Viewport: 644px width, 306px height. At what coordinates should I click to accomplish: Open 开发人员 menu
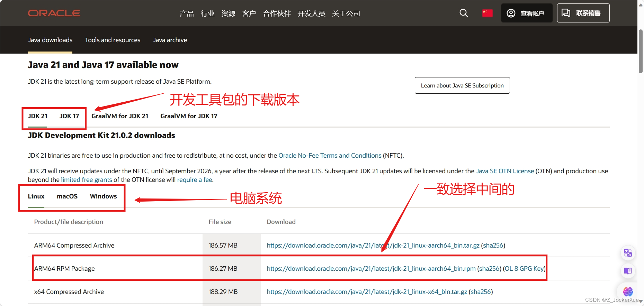(311, 13)
